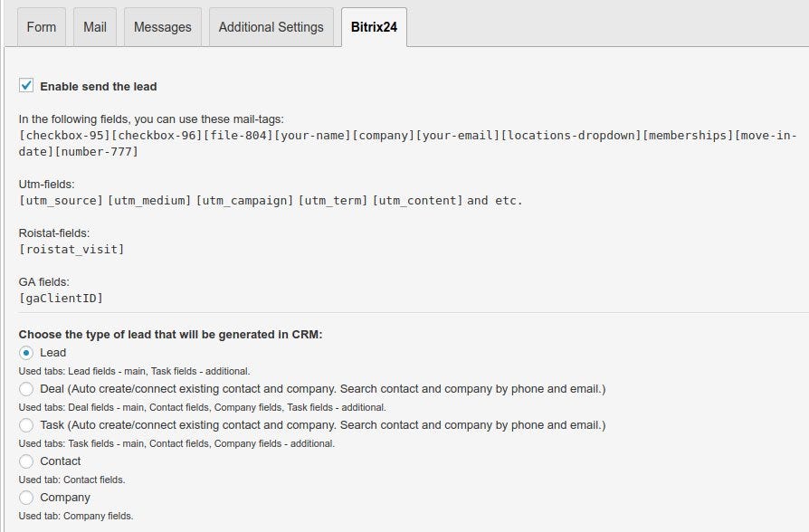Click the [roistat_visit] field tag
809x532 pixels.
tap(71, 249)
